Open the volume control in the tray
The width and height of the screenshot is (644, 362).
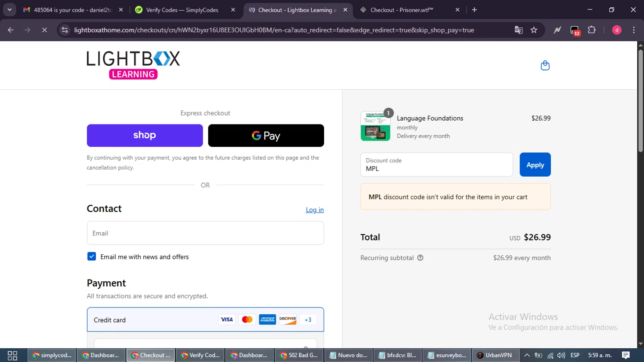click(561, 355)
